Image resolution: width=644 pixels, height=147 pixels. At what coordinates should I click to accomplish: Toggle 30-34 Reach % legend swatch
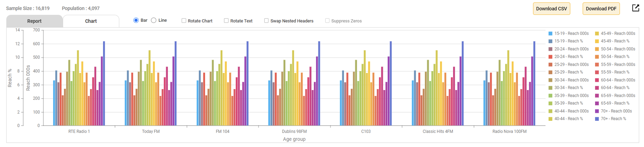click(x=550, y=88)
